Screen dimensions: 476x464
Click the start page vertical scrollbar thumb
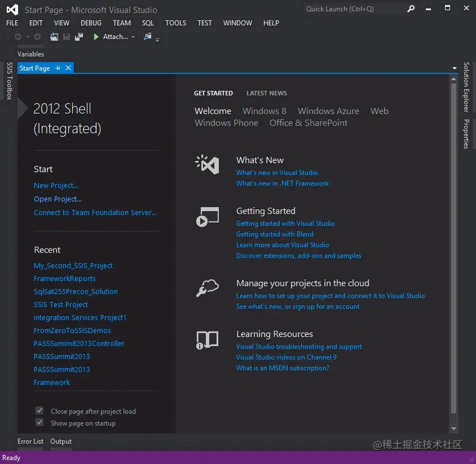coord(453,248)
